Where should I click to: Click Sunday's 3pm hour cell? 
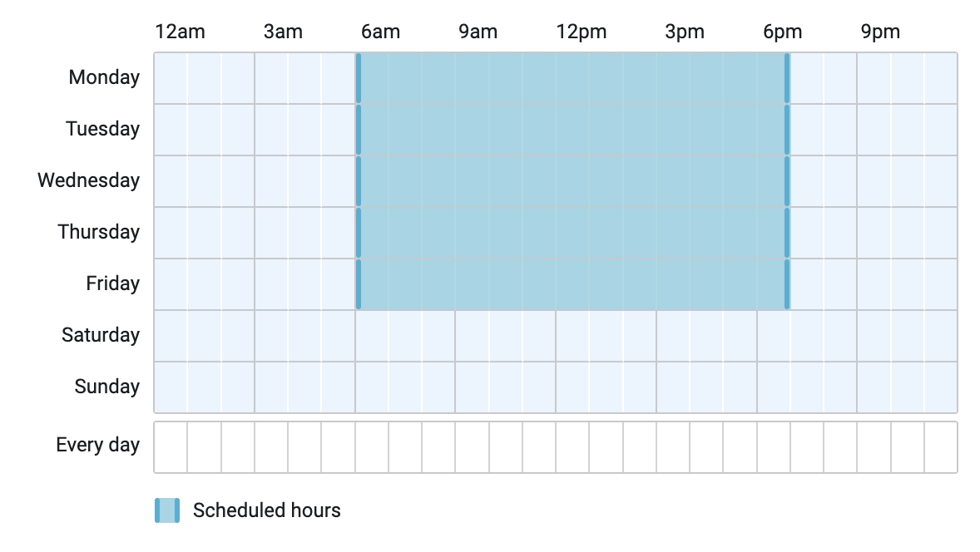[x=673, y=387]
